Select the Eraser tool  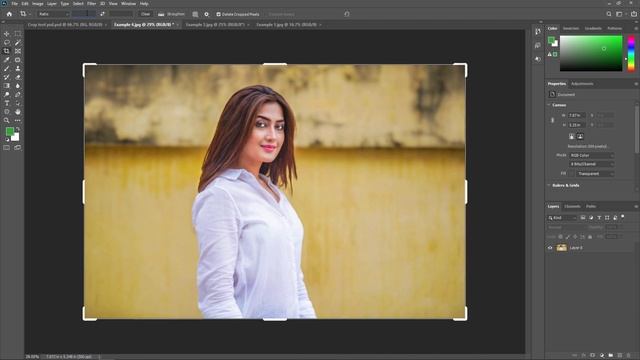tap(18, 77)
